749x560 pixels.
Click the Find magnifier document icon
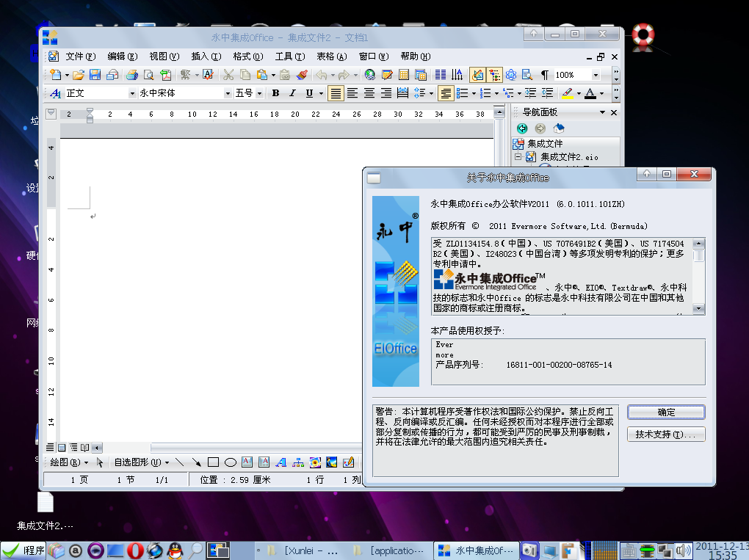(527, 75)
